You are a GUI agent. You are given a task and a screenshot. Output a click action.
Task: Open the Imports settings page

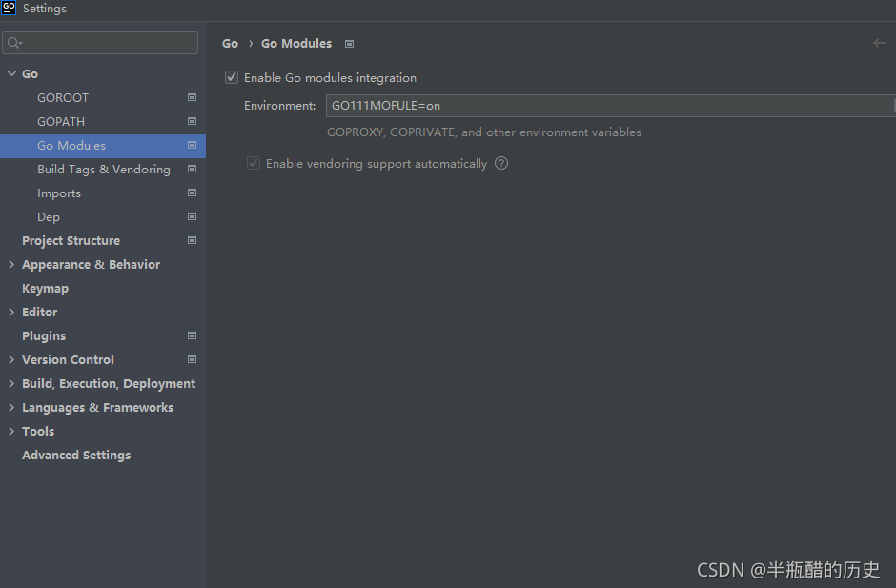[59, 193]
